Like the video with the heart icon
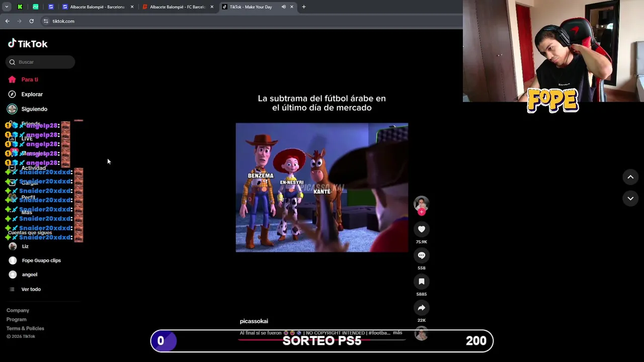 (422, 229)
